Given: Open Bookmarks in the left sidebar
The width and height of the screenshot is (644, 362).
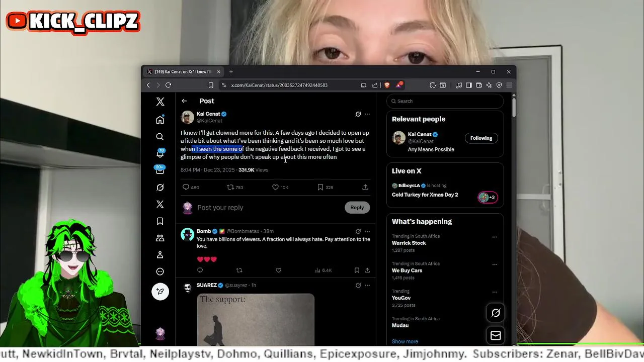Looking at the screenshot, I should 160,221.
